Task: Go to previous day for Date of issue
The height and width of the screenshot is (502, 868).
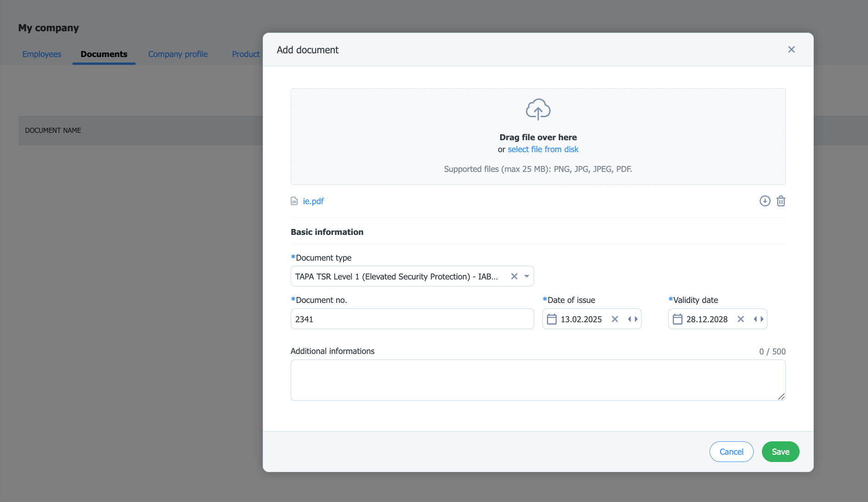Action: (630, 319)
